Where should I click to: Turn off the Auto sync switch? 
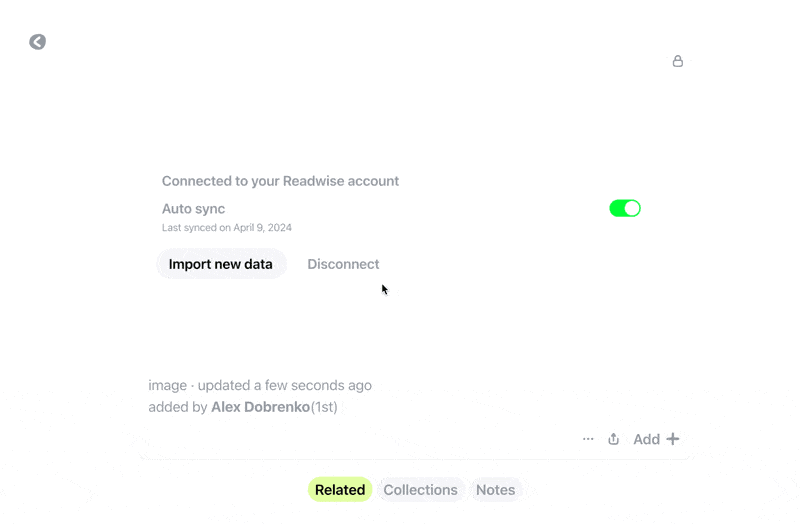coord(625,208)
